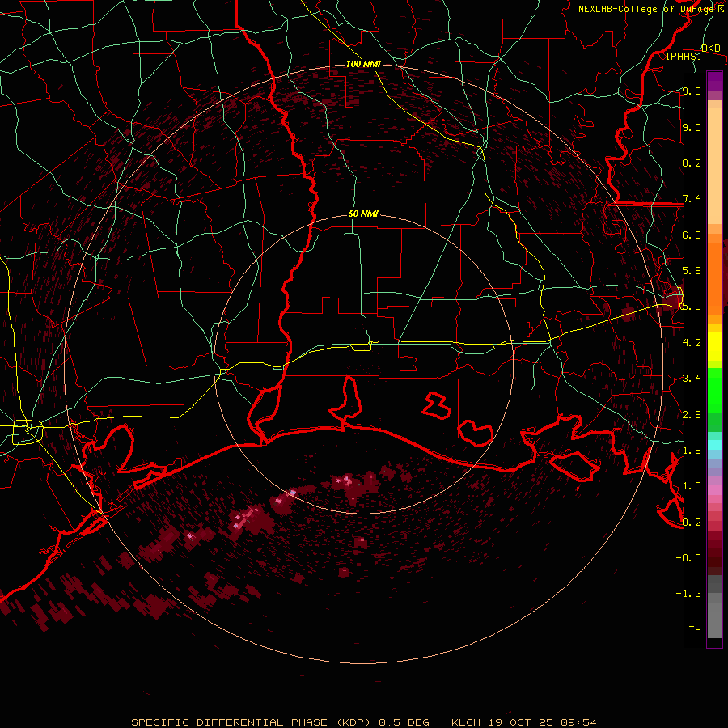Select the 2.6 legend value
Viewport: 728px width, 728px height.
pyautogui.click(x=692, y=414)
